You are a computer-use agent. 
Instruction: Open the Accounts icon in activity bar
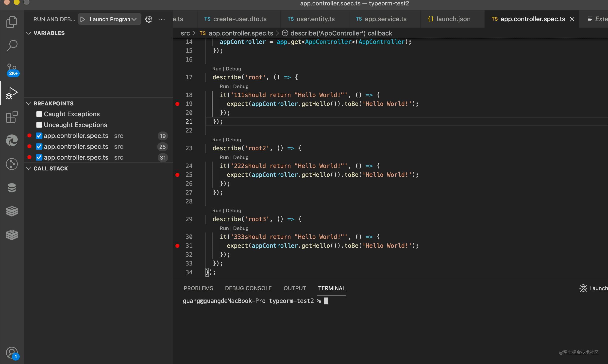12,353
